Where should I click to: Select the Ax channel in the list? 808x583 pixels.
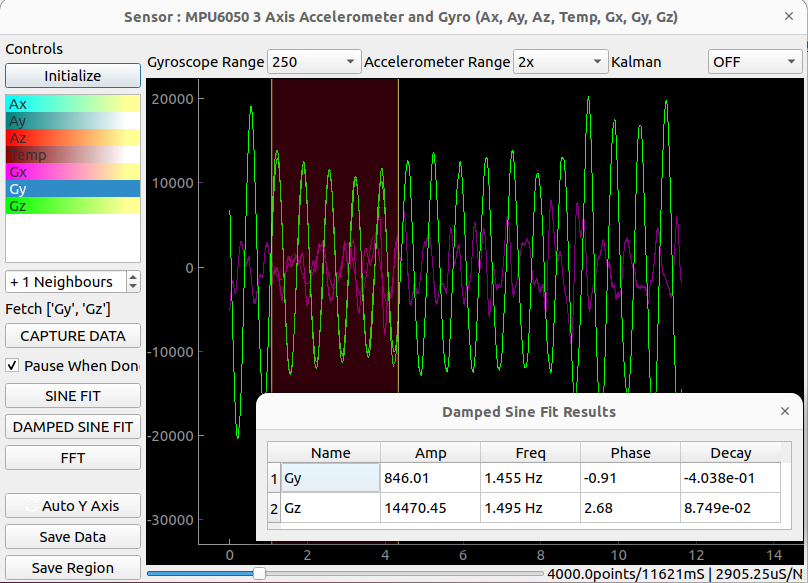(73, 104)
